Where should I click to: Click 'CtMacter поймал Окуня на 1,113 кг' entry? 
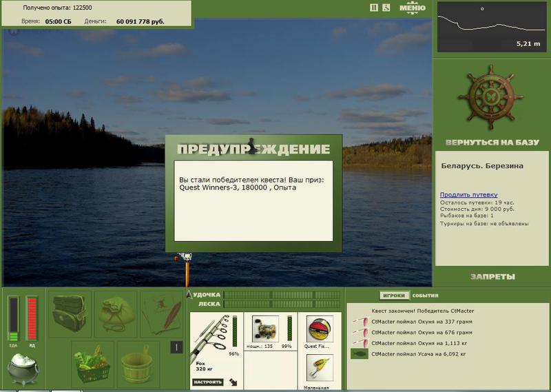pyautogui.click(x=419, y=343)
